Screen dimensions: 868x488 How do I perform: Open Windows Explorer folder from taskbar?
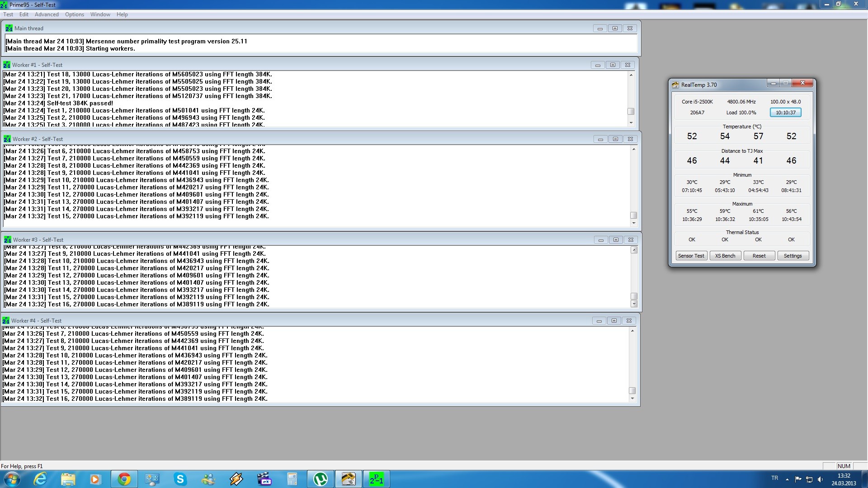pos(68,479)
